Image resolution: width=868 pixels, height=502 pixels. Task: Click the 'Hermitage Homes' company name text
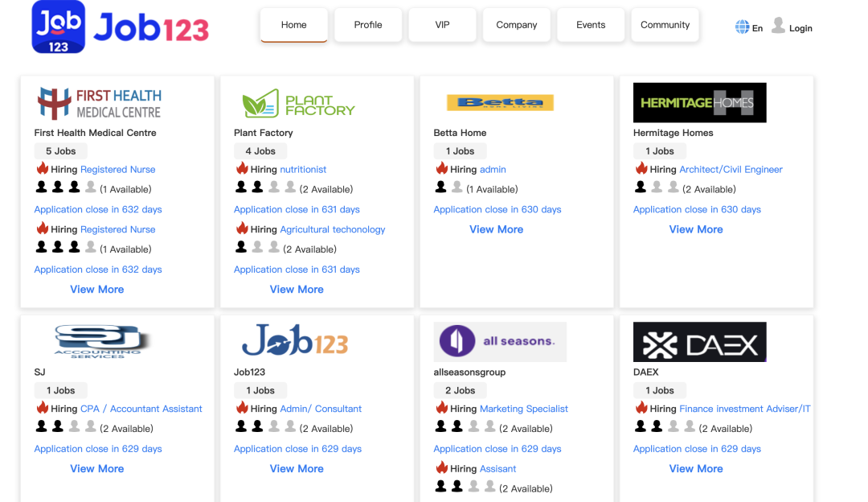click(x=674, y=133)
